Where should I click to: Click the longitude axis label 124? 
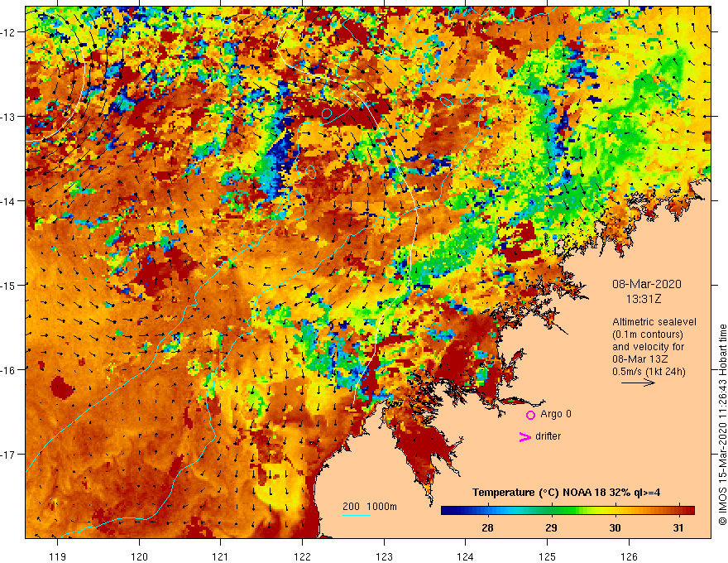point(466,556)
